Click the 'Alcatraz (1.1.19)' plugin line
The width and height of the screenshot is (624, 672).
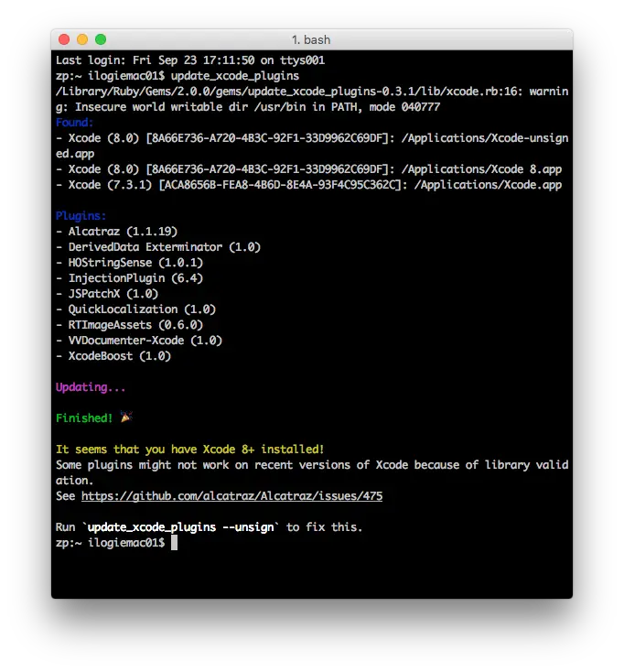116,232
